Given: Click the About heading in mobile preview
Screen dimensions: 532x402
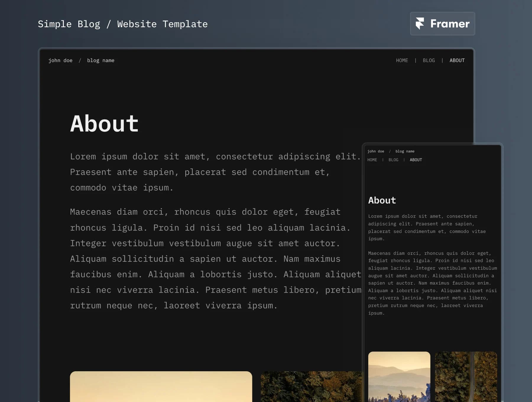Looking at the screenshot, I should [x=382, y=200].
